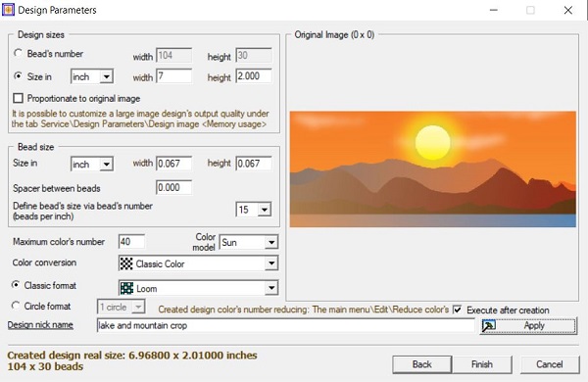Close the Design Parameters window
This screenshot has height=382, width=588.
[568, 10]
